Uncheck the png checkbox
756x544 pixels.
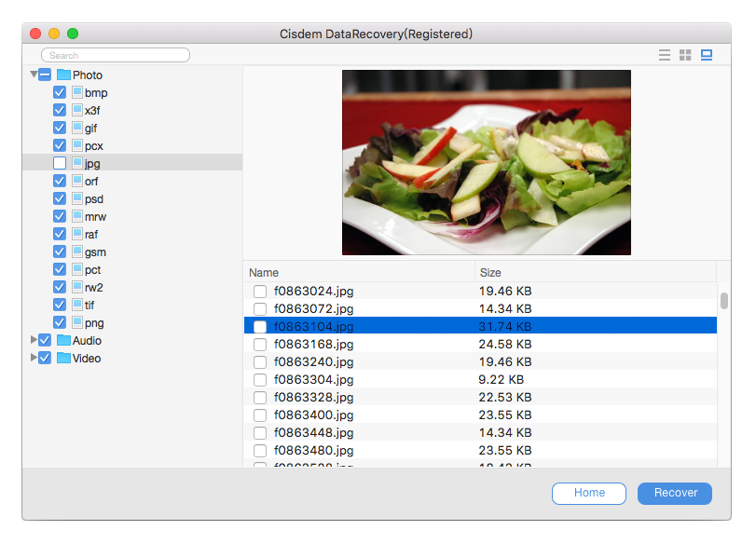tap(60, 322)
